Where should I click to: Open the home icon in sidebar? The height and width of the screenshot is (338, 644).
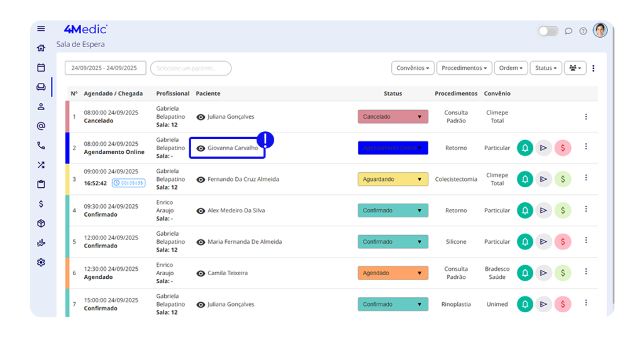click(x=41, y=48)
